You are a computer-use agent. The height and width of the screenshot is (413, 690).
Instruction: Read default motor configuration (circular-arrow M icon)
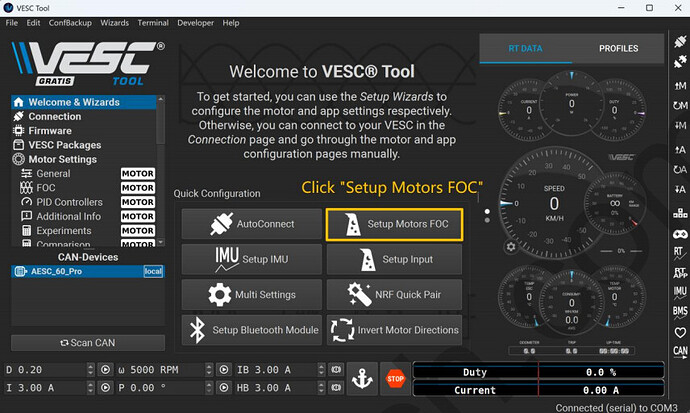[x=680, y=106]
